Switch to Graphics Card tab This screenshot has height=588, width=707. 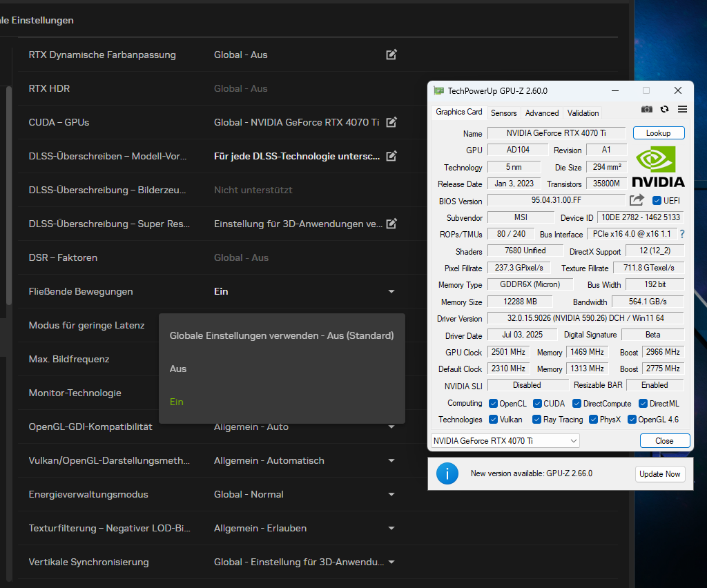point(458,112)
